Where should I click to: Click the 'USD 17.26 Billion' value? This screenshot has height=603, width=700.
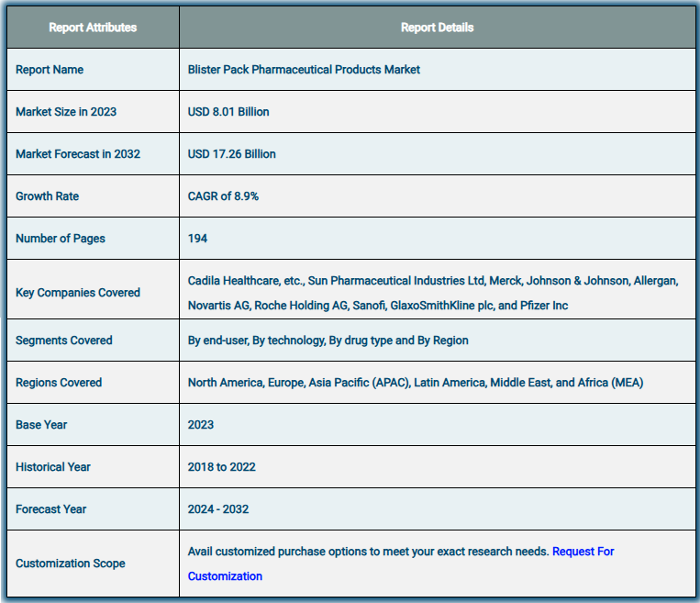coord(232,154)
